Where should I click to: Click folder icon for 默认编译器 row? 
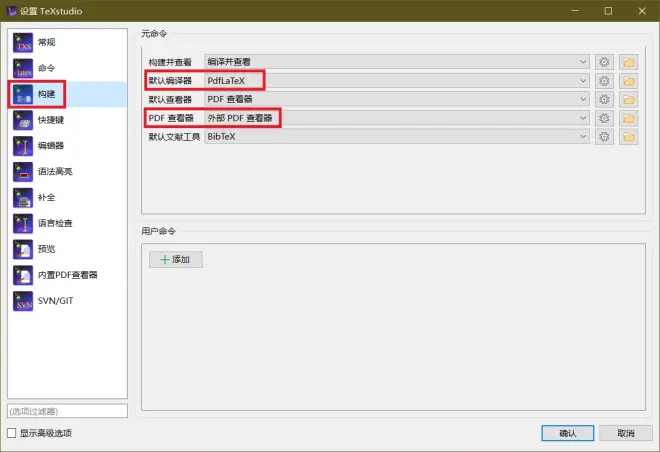click(x=628, y=81)
